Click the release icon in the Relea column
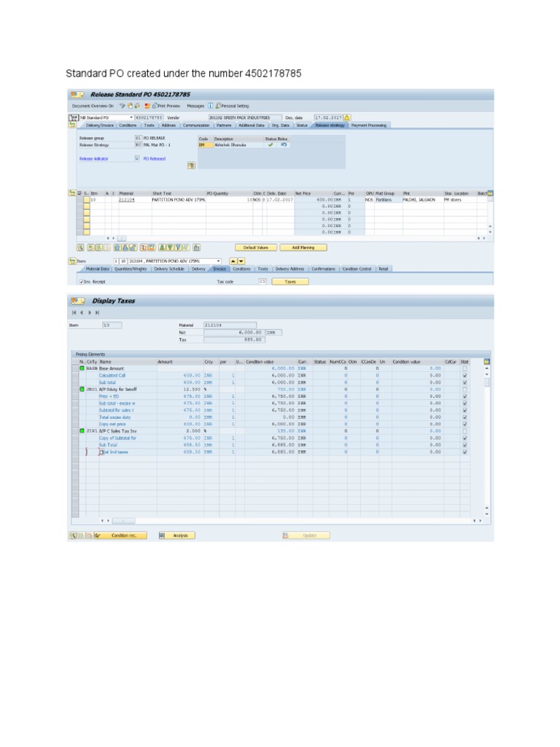This screenshot has width=560, height=747. point(284,144)
